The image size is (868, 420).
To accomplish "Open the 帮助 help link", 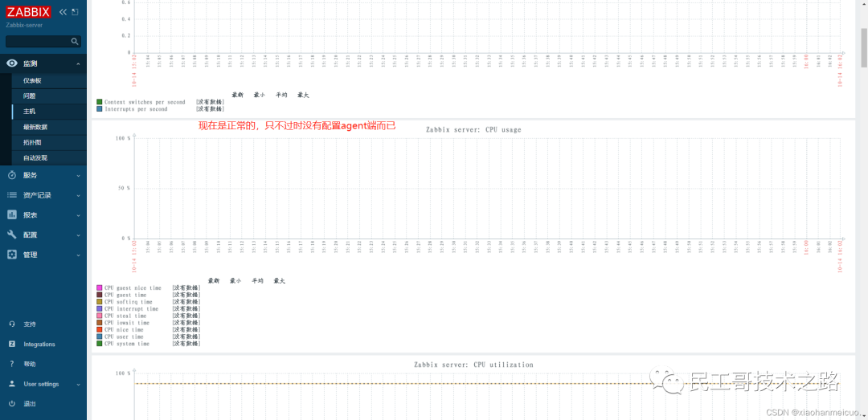I will (x=30, y=364).
